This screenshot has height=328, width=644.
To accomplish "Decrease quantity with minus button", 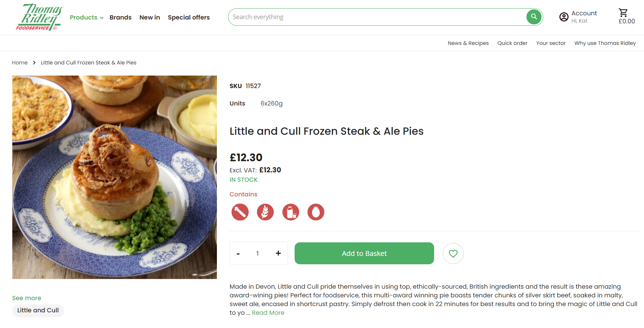I will pos(238,253).
